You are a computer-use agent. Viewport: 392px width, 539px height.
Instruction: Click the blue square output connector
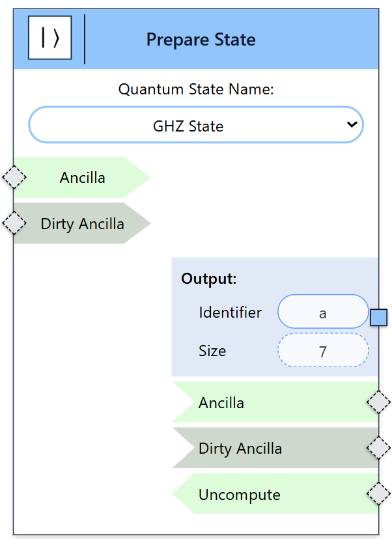pyautogui.click(x=378, y=317)
